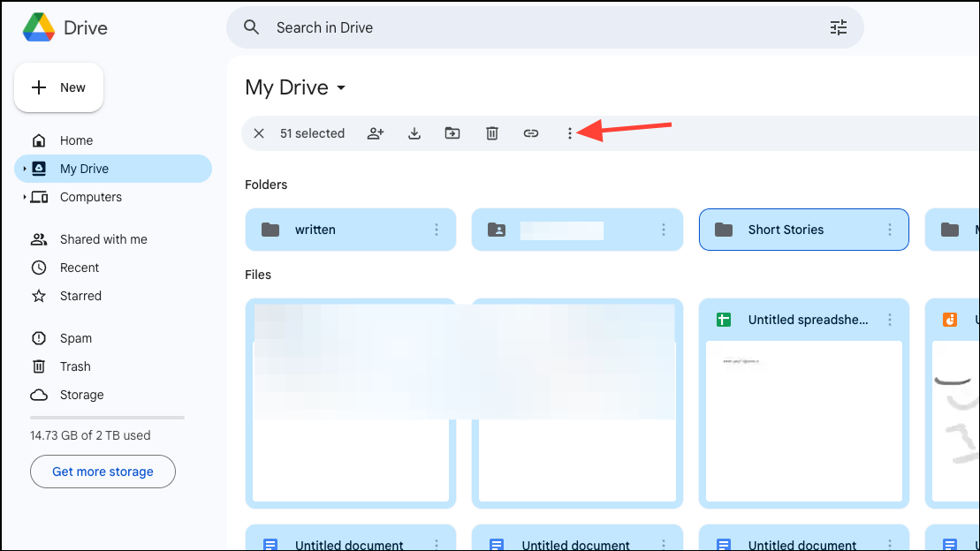Copy a link to the selected files
Viewport: 980px width, 551px height.
531,132
